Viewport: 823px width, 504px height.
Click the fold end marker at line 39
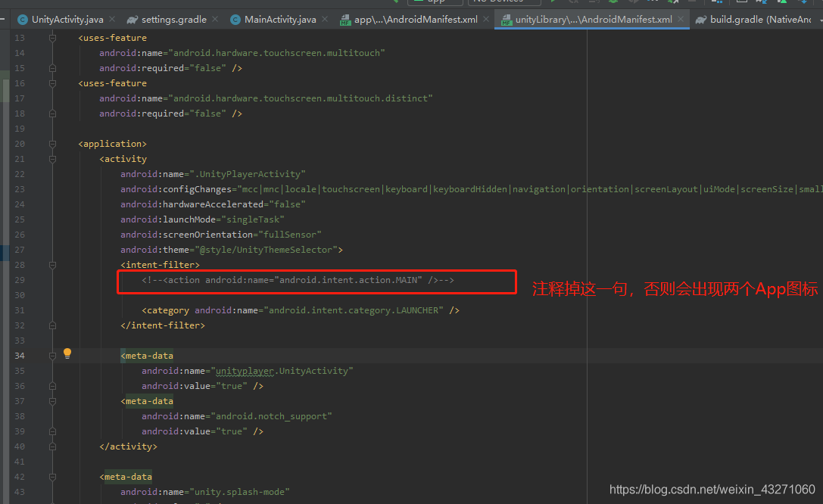point(52,431)
